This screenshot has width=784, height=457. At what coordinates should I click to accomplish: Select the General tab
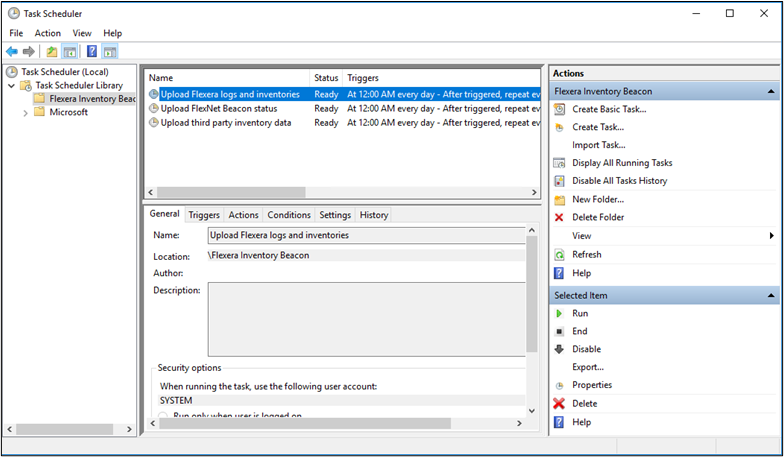[x=164, y=214]
